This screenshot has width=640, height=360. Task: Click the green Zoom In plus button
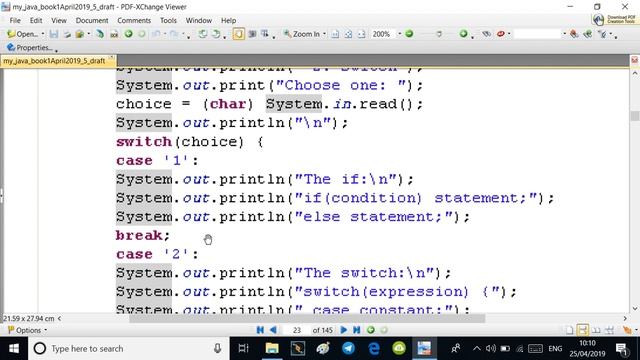[x=463, y=34]
